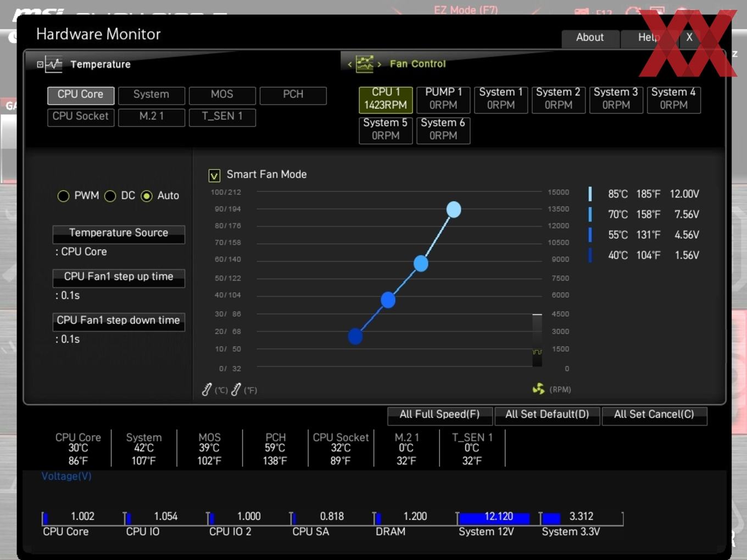Select the DC radio button

110,196
